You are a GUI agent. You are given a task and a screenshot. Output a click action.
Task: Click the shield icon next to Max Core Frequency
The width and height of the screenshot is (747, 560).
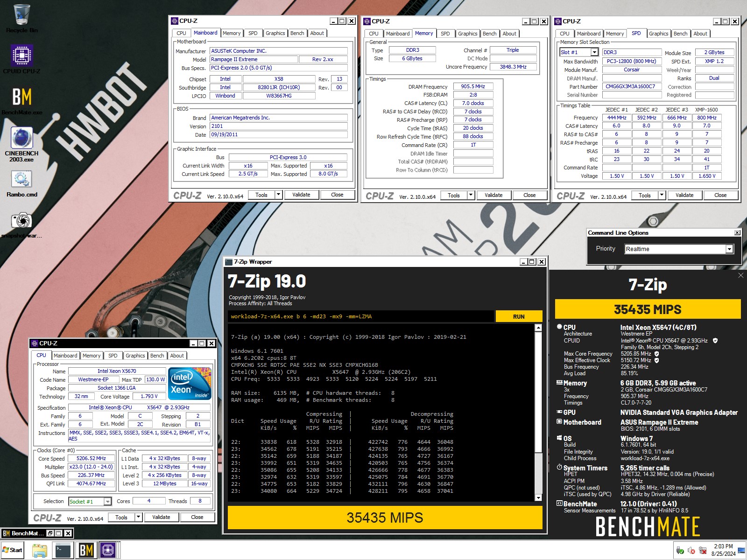tap(656, 354)
